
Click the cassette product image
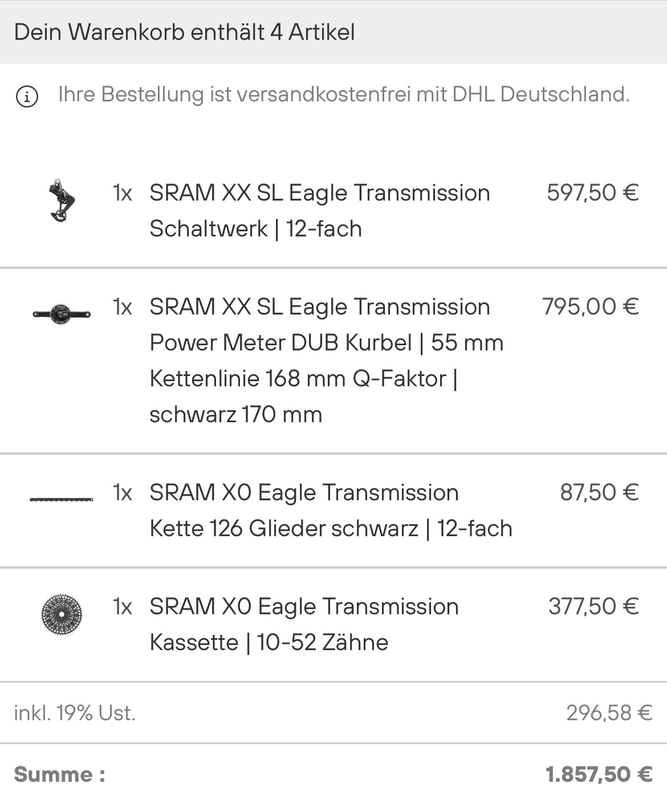coord(62,614)
